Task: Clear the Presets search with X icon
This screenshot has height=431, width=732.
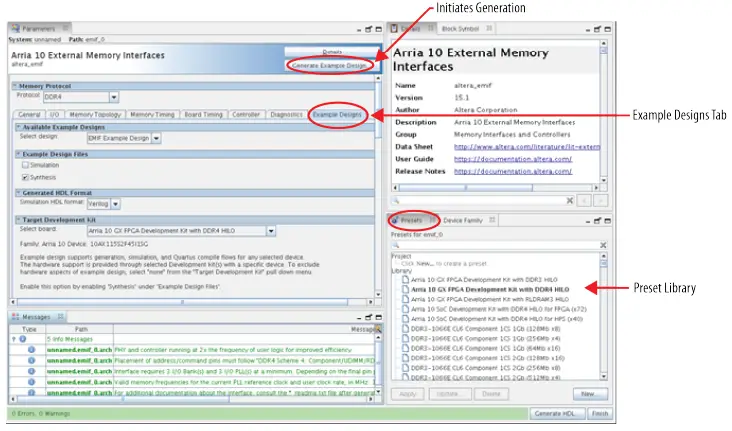Action: (603, 245)
